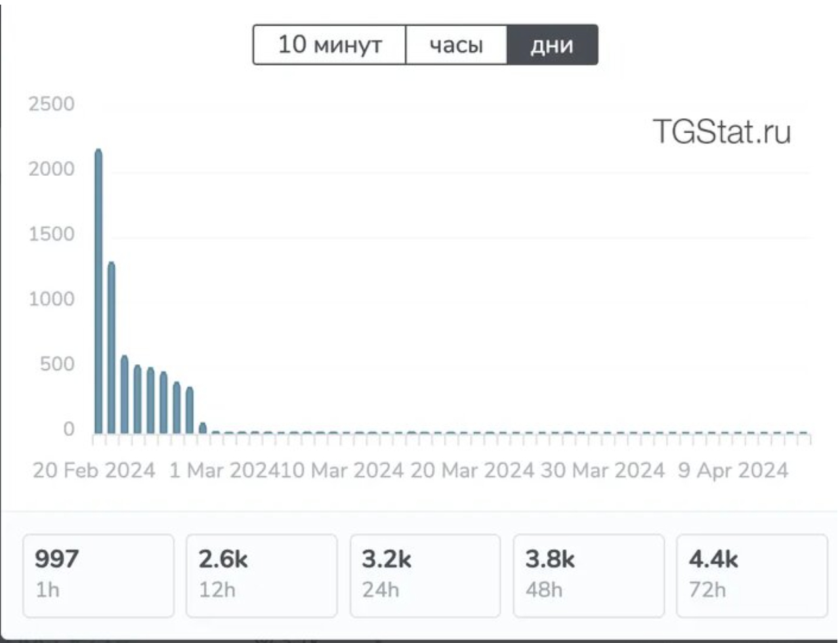This screenshot has height=643, width=840.
Task: Select the 10 Mar 2024 date label
Action: 341,470
